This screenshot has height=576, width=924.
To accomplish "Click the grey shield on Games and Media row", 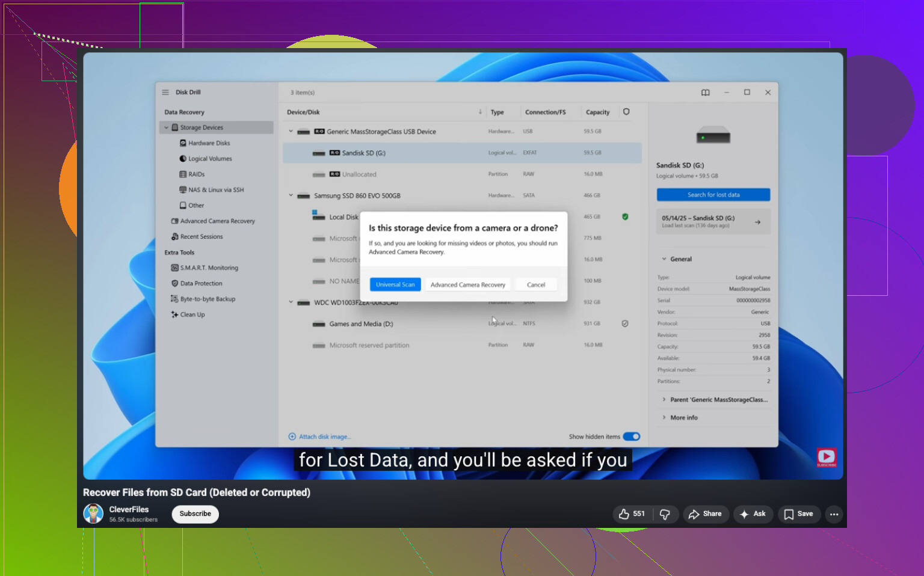I will 625,323.
